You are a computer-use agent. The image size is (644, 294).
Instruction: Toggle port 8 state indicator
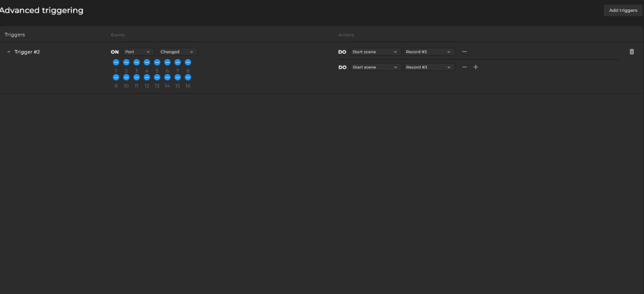(188, 62)
